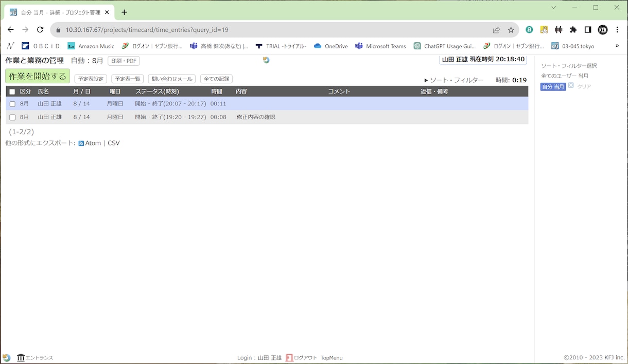Open the Extensions puzzle icon
Image resolution: width=628 pixels, height=364 pixels.
(573, 30)
